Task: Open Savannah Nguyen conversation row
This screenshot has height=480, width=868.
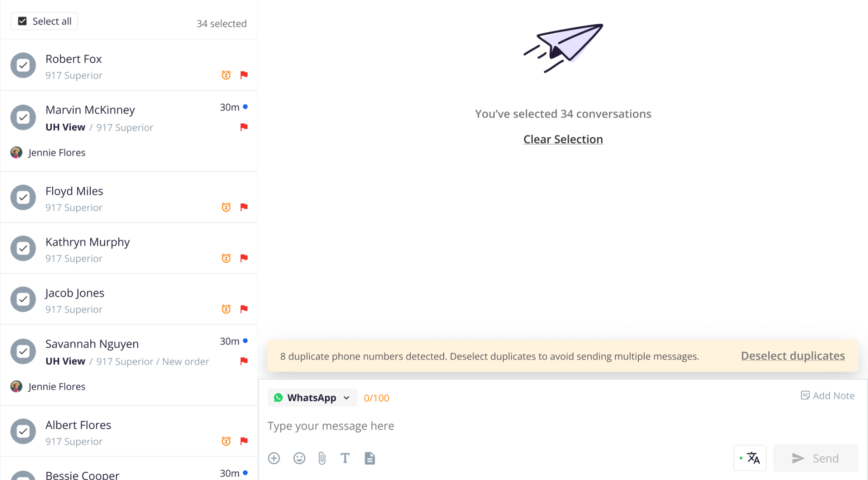Action: [129, 365]
